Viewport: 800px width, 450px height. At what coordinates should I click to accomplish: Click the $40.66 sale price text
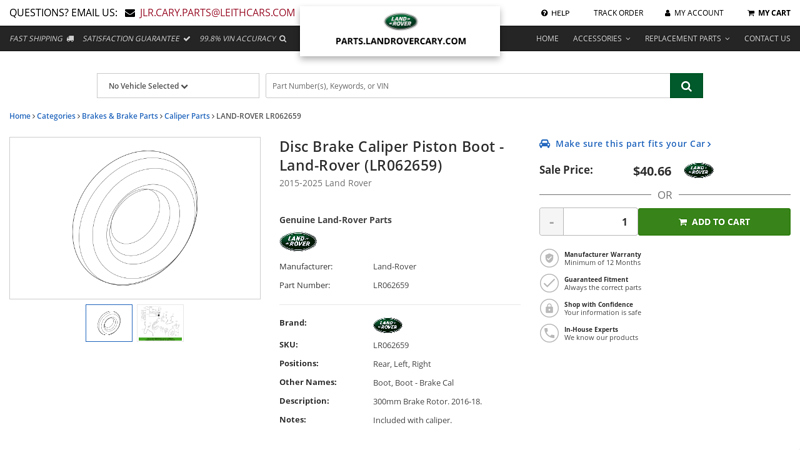click(652, 171)
